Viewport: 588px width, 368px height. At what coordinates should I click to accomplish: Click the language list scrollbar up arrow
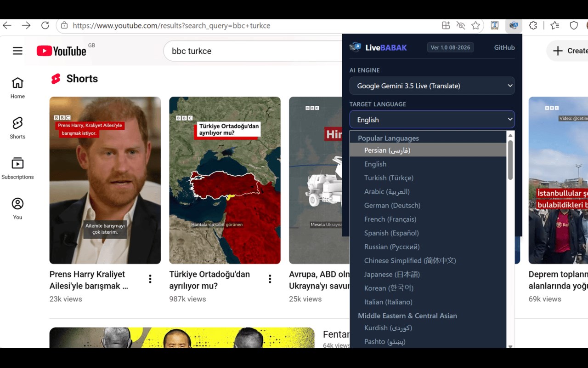click(x=510, y=135)
